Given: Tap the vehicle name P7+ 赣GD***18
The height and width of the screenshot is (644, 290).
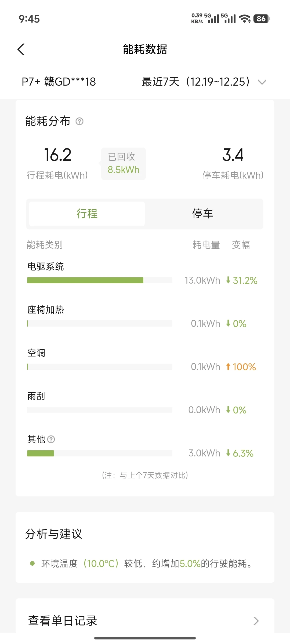Looking at the screenshot, I should (59, 82).
